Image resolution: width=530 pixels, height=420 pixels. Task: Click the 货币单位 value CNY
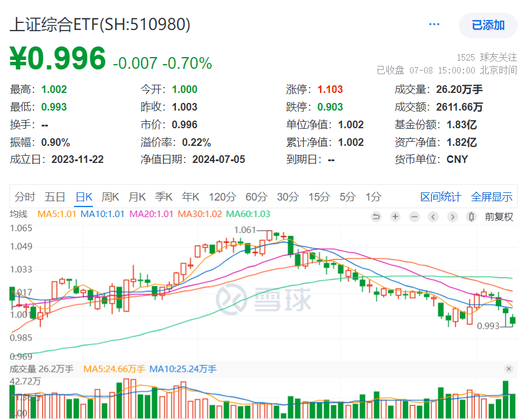[457, 159]
